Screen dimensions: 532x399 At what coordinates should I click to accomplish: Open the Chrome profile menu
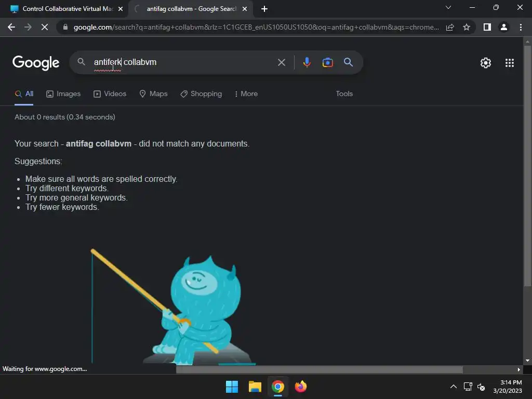pyautogui.click(x=504, y=27)
